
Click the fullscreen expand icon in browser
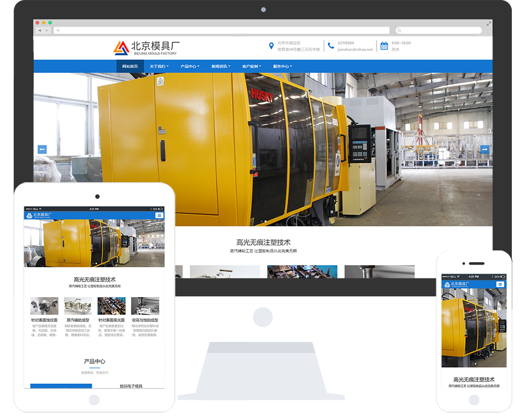click(x=488, y=24)
